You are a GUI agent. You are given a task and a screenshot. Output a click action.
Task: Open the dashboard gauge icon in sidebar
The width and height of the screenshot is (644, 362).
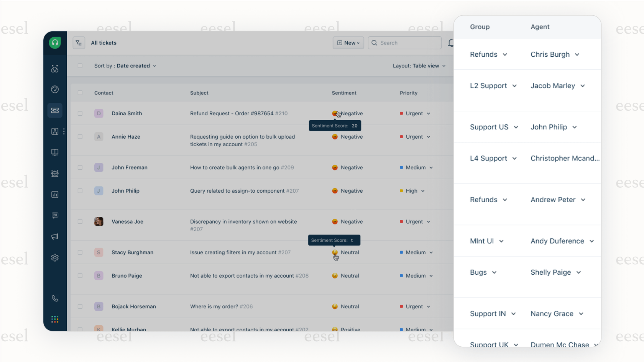tap(55, 89)
